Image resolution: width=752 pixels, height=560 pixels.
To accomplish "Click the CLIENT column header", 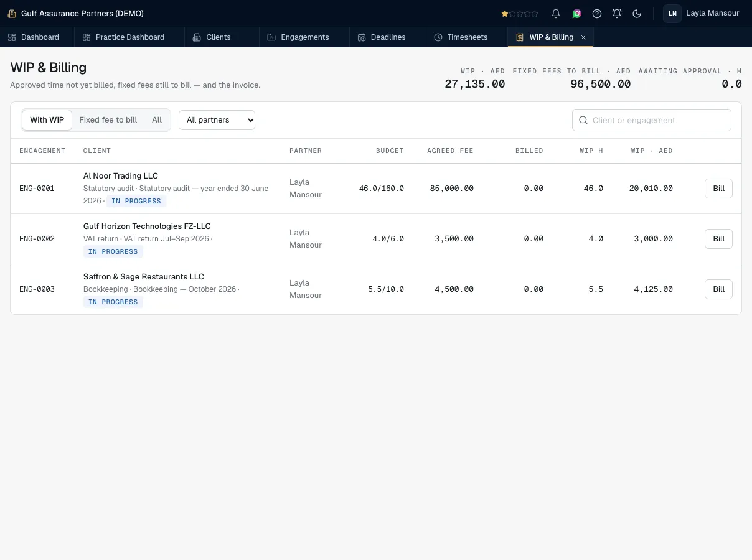I will coord(97,151).
